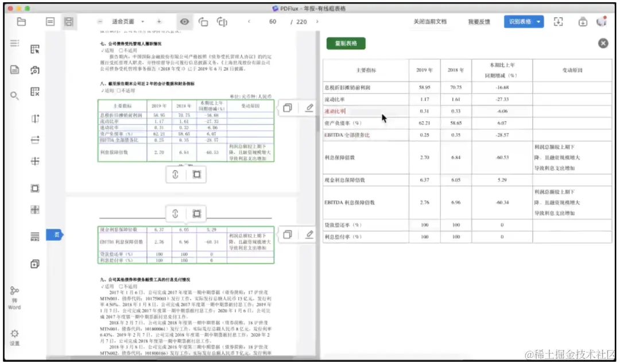Click 关闭当前文档 to close document
620x364 pixels.
click(x=430, y=22)
